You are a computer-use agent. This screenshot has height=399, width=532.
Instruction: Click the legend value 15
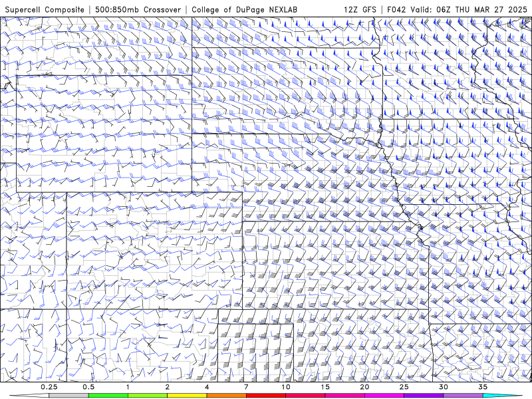tap(325, 387)
